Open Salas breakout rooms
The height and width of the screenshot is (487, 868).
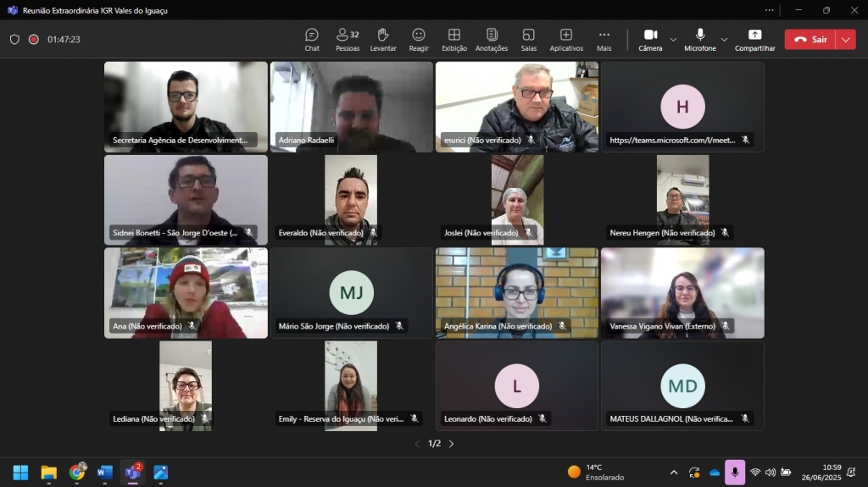pyautogui.click(x=529, y=39)
